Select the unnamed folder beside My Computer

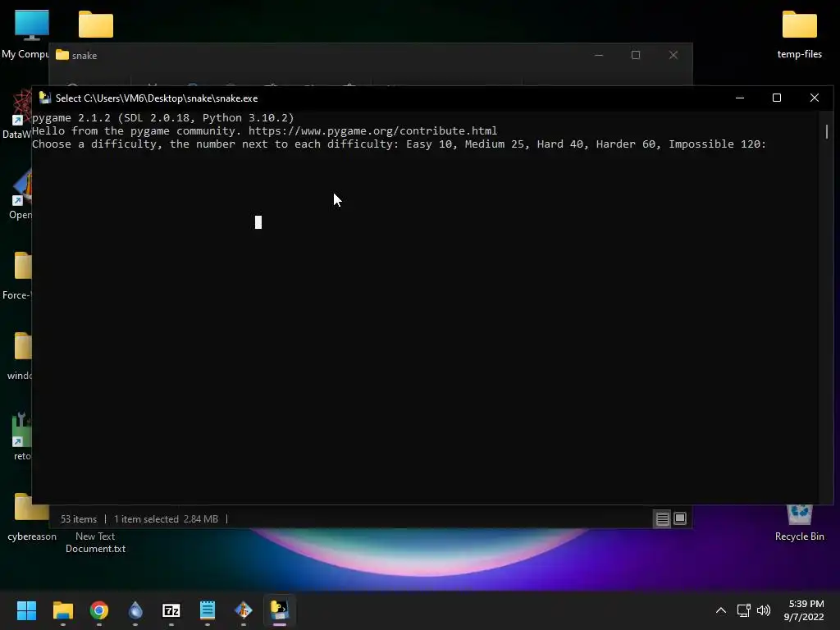point(96,25)
